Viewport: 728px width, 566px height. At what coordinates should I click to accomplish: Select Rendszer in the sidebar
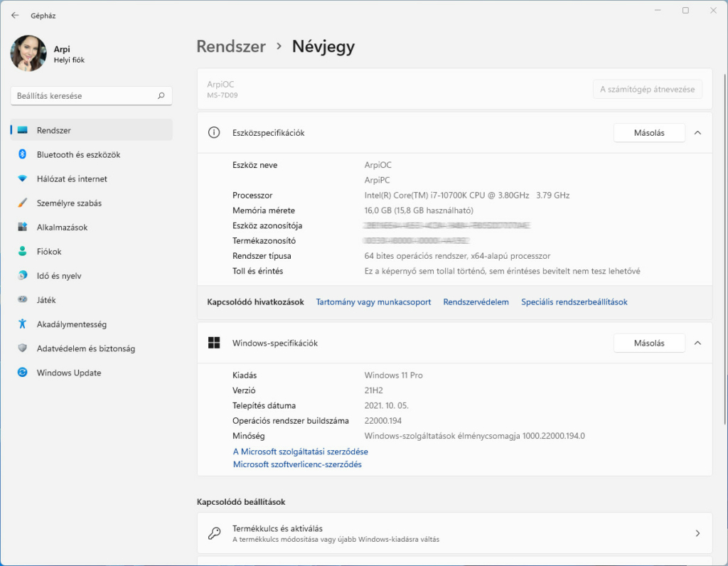click(54, 130)
